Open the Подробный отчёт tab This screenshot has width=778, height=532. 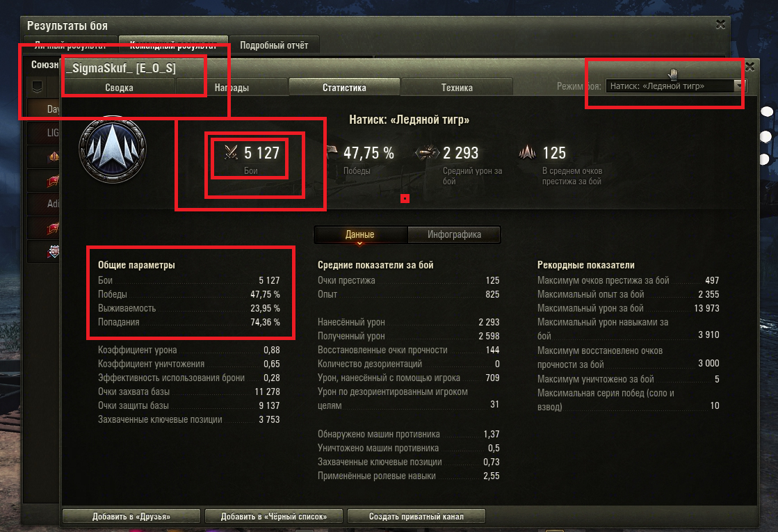pyautogui.click(x=274, y=45)
